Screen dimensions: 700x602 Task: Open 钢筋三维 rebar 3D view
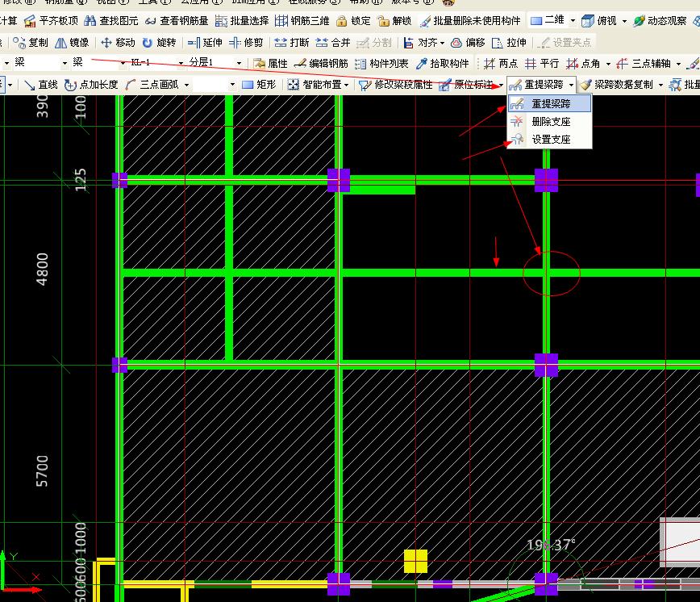point(302,20)
